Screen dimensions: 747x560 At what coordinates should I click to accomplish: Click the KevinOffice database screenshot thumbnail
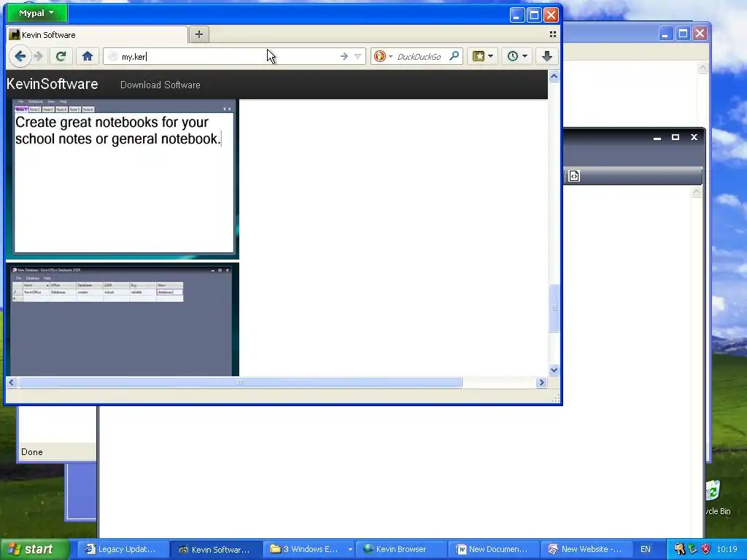point(123,319)
